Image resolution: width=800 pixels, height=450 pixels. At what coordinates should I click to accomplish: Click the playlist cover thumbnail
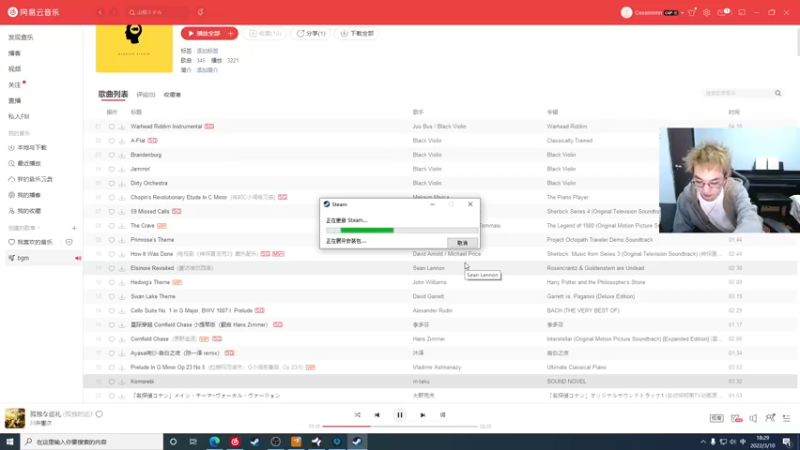click(134, 48)
